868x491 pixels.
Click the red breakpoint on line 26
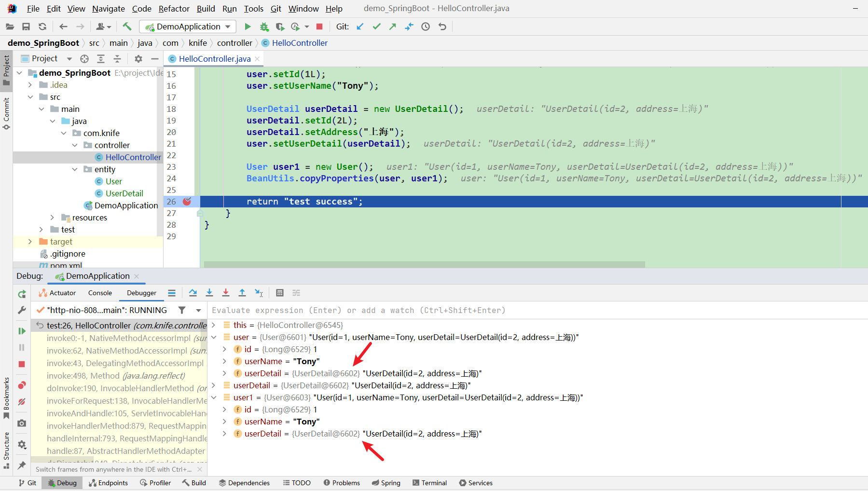coord(187,202)
